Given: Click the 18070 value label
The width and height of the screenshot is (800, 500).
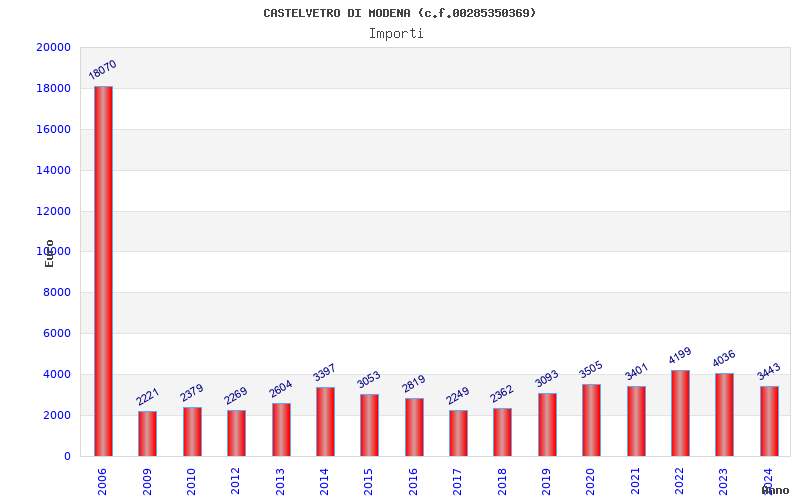Looking at the screenshot, I should tap(103, 70).
